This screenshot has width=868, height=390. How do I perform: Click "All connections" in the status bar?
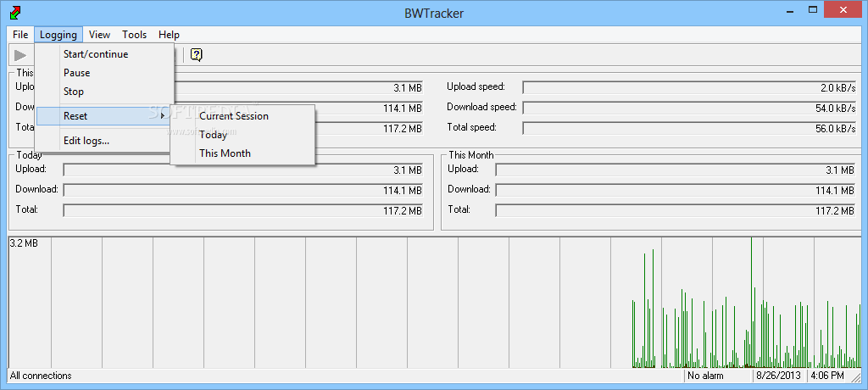point(41,376)
